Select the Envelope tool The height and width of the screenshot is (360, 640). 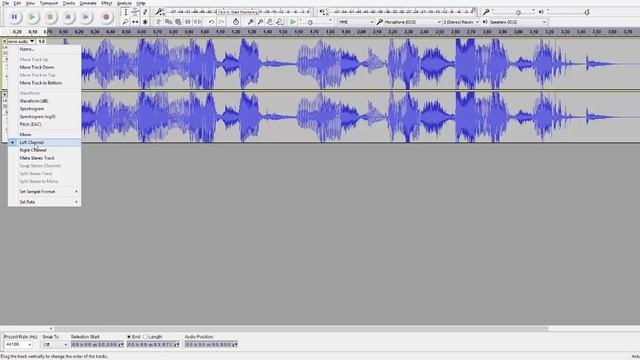[x=135, y=12]
